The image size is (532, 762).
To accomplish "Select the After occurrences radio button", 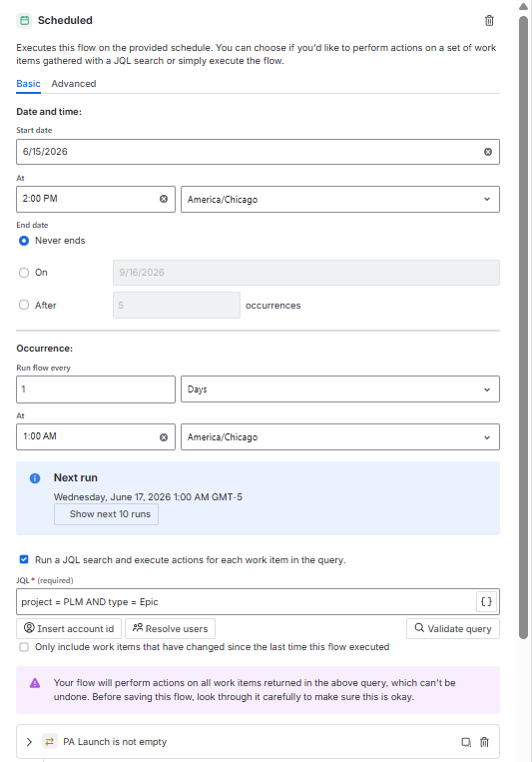I will pos(24,306).
